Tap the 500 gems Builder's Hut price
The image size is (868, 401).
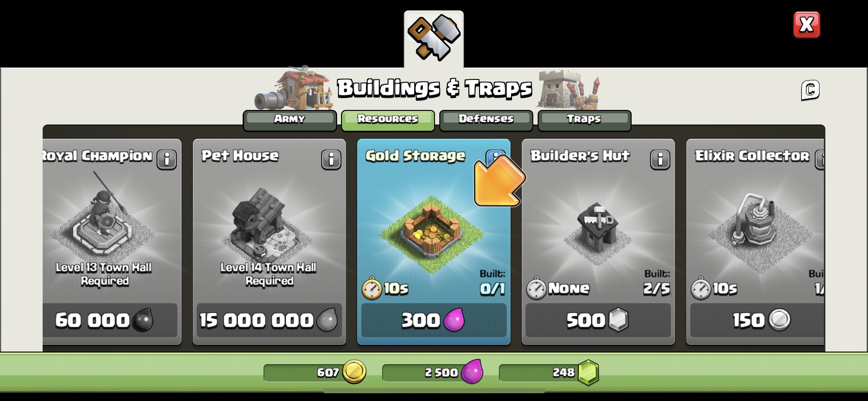pos(598,320)
